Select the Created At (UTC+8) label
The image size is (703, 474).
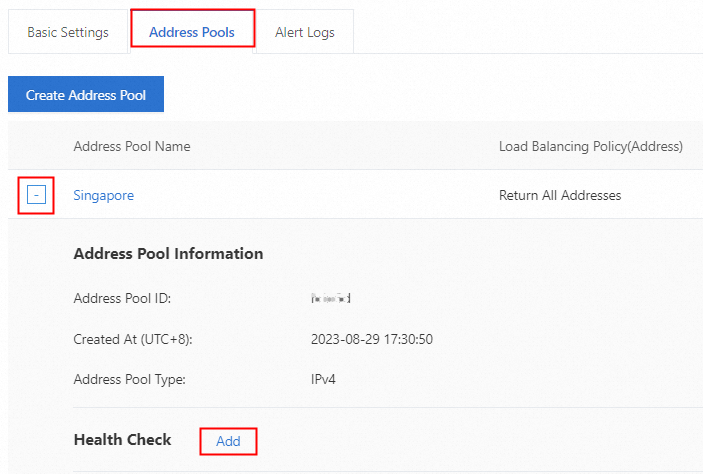133,339
